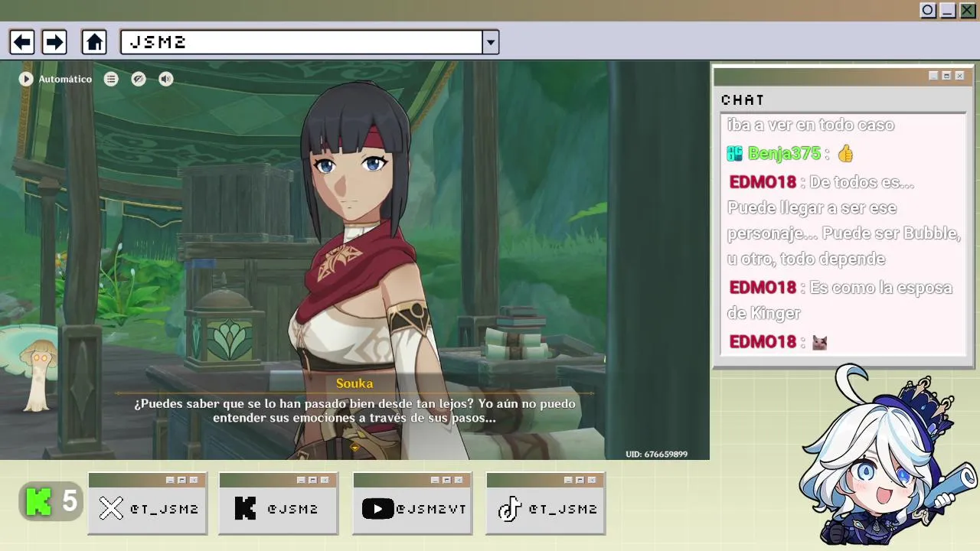The width and height of the screenshot is (980, 551).
Task: Click the circle button in main title bar
Action: (928, 10)
